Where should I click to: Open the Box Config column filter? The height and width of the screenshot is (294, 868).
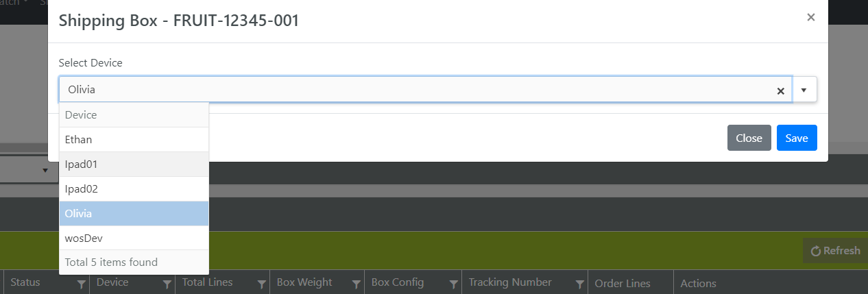[453, 284]
